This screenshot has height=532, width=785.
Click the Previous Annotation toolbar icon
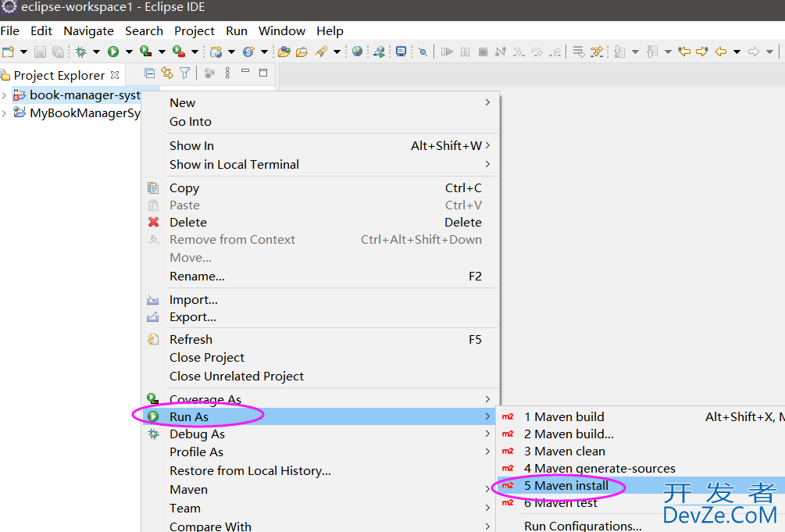point(652,52)
